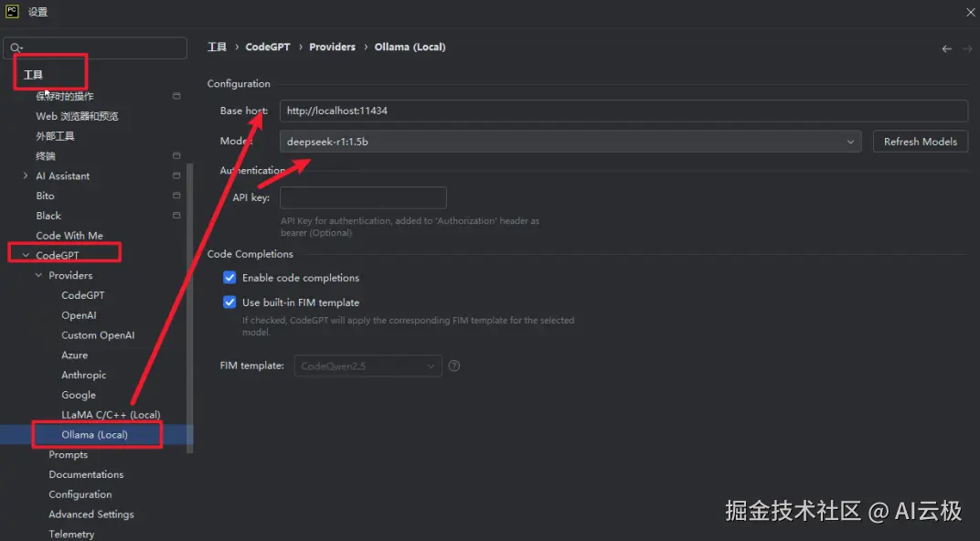The width and height of the screenshot is (980, 541).
Task: Open Advanced Settings page
Action: pyautogui.click(x=91, y=514)
